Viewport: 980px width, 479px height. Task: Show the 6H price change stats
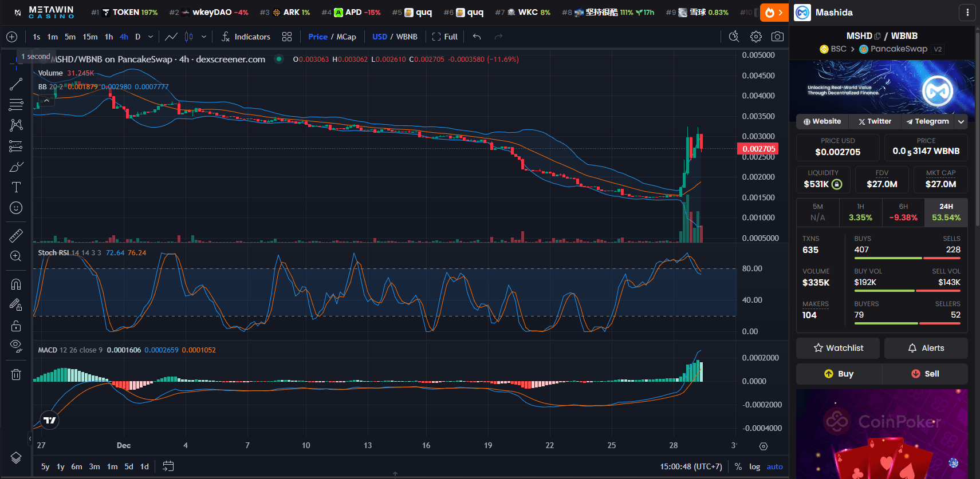click(903, 212)
